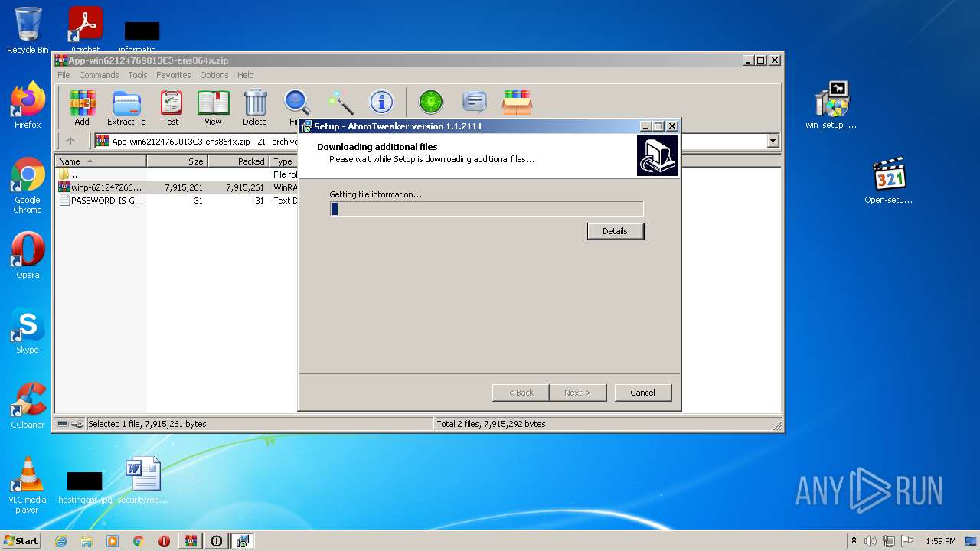Click the Start button

point(21,541)
